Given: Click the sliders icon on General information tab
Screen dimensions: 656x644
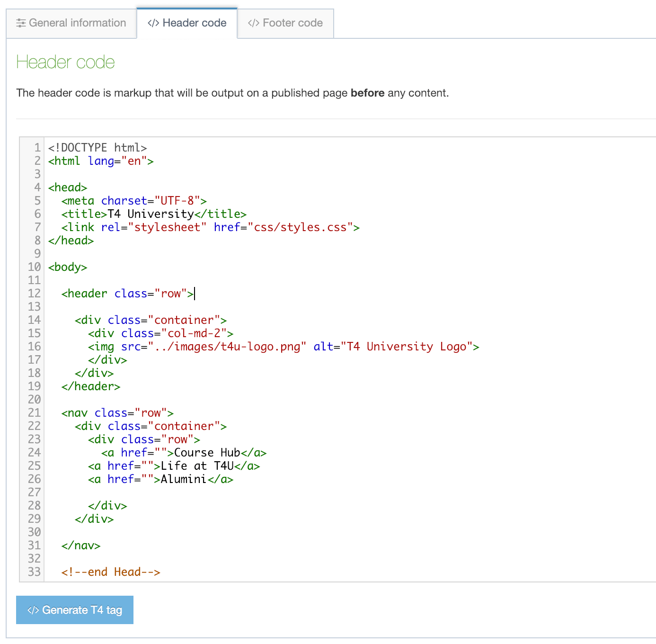Looking at the screenshot, I should click(x=21, y=23).
